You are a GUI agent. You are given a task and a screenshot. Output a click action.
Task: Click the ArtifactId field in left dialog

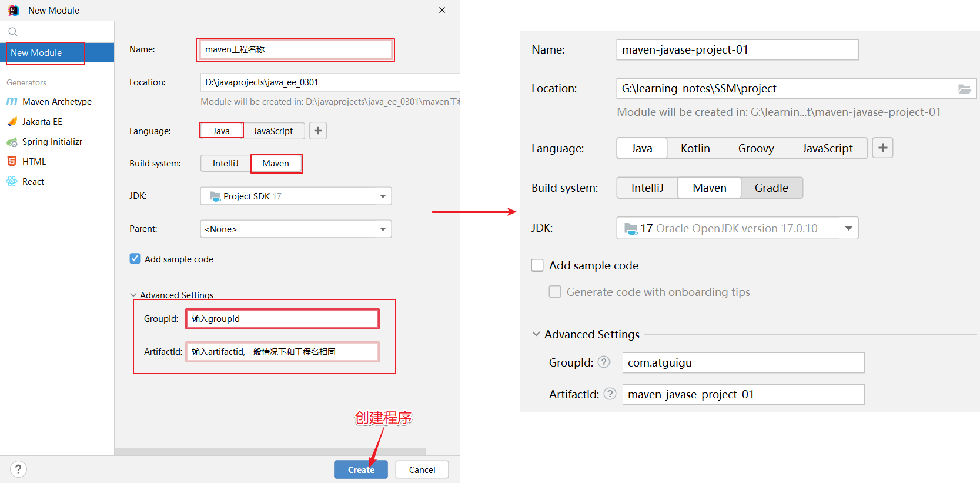point(282,352)
